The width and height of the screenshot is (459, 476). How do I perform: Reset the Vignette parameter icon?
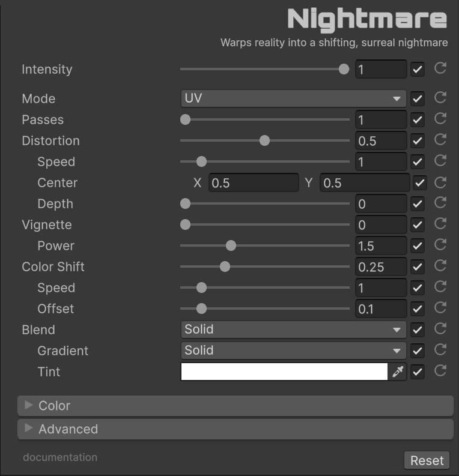coord(440,224)
